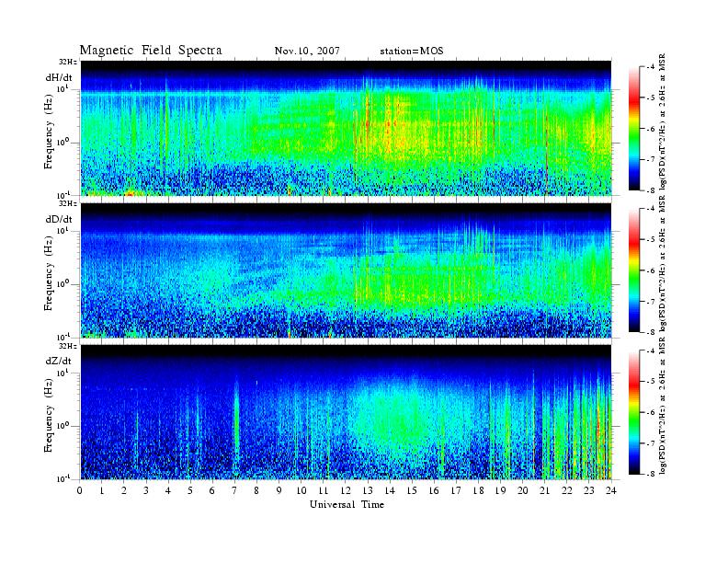The height and width of the screenshot is (563, 728).
Task: Click hour "4" on the time axis
Action: click(168, 490)
